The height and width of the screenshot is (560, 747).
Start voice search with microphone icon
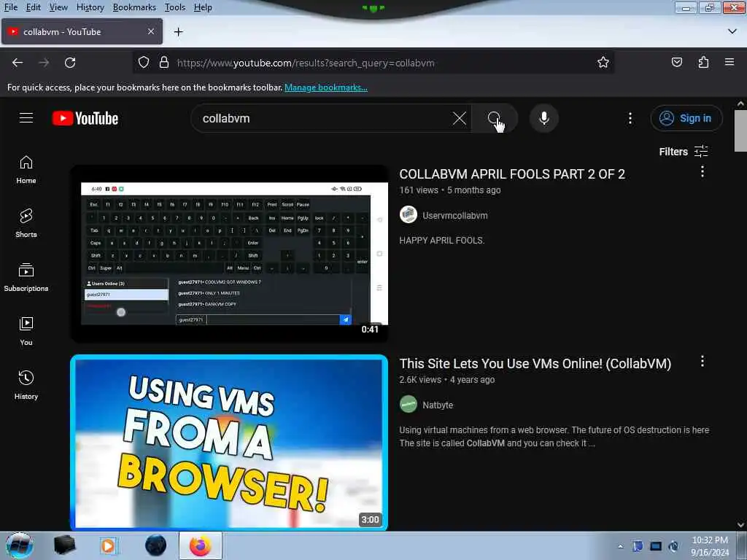[x=543, y=118]
